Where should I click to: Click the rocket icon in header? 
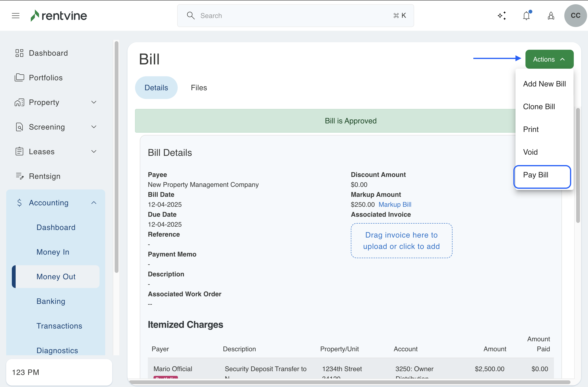pyautogui.click(x=551, y=16)
